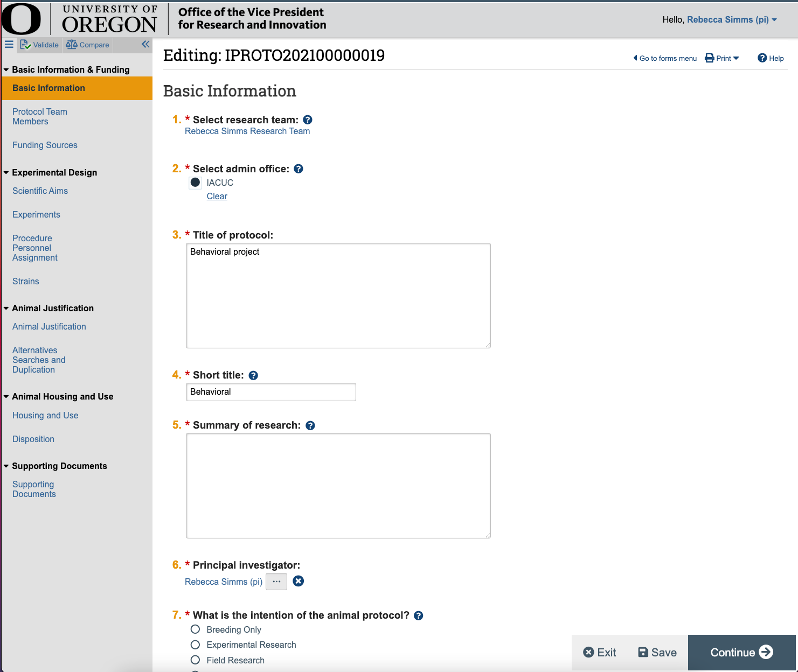
Task: Open Housing and Use page
Action: (x=45, y=416)
